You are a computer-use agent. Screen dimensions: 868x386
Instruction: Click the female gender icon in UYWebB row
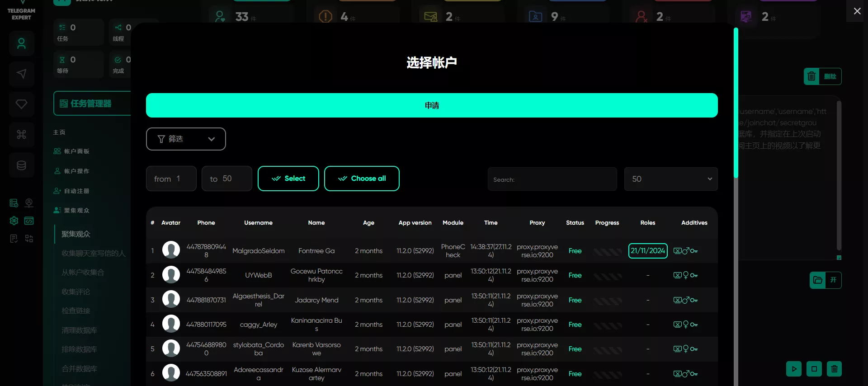[x=686, y=275]
